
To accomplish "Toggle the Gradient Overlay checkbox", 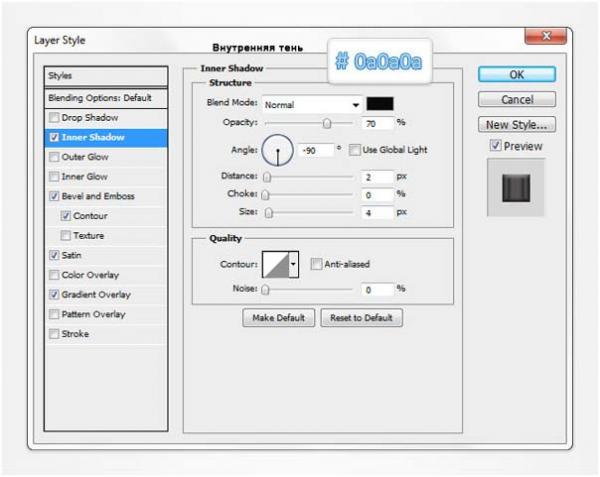I will (x=54, y=295).
